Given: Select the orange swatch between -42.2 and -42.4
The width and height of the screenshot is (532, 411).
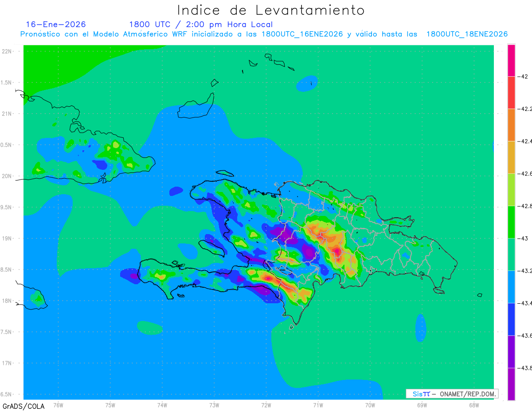Looking at the screenshot, I should pyautogui.click(x=511, y=125).
